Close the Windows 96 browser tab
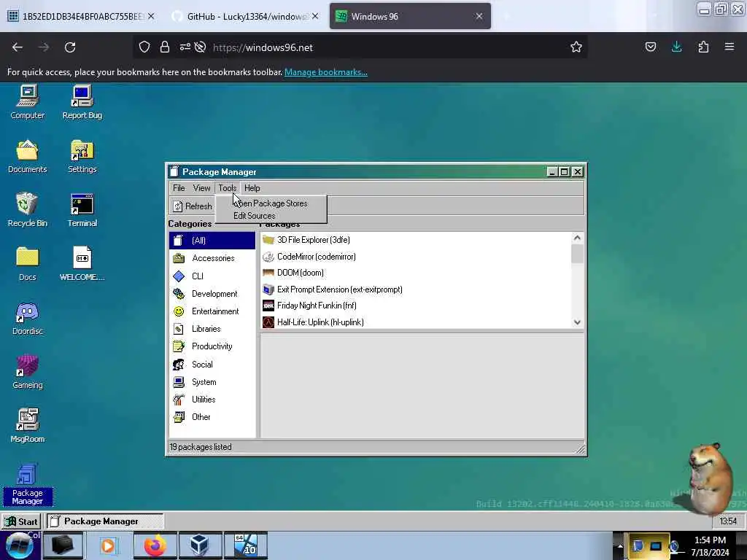The image size is (747, 560). (479, 16)
